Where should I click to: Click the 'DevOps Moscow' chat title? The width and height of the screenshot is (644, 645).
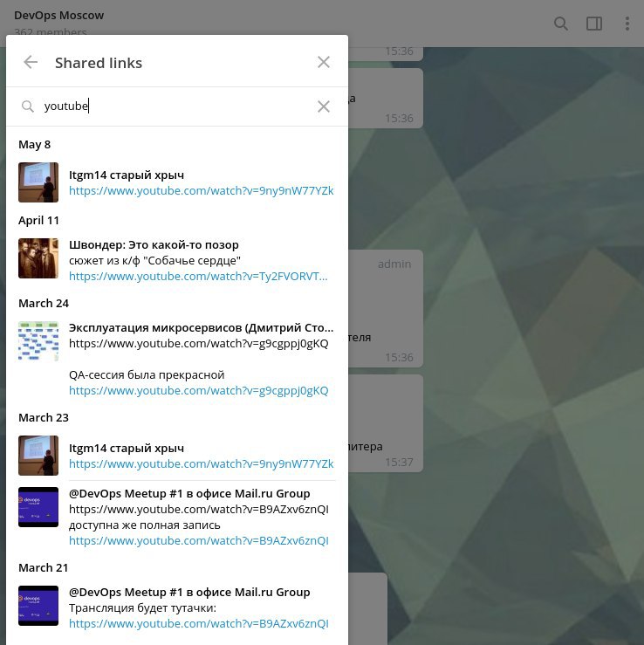pos(58,16)
